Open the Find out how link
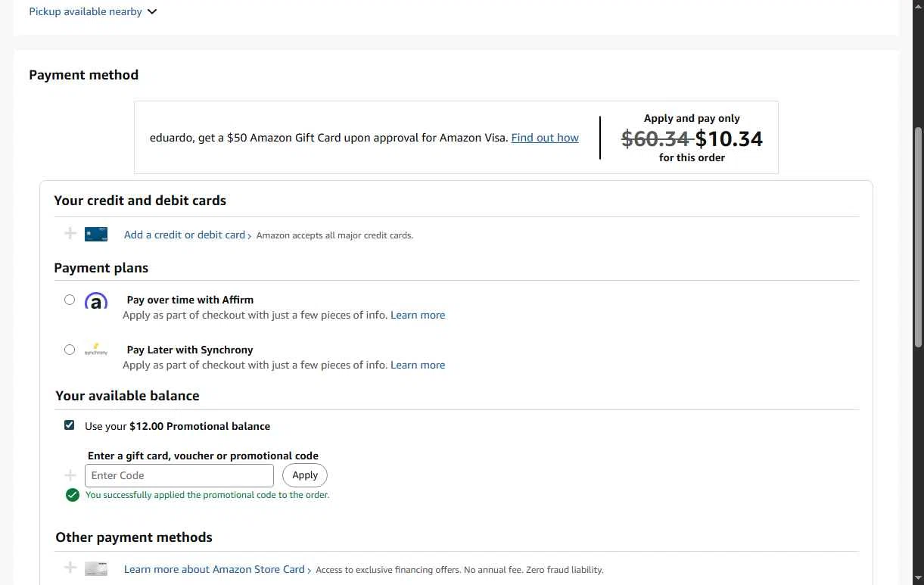This screenshot has height=585, width=924. click(545, 138)
